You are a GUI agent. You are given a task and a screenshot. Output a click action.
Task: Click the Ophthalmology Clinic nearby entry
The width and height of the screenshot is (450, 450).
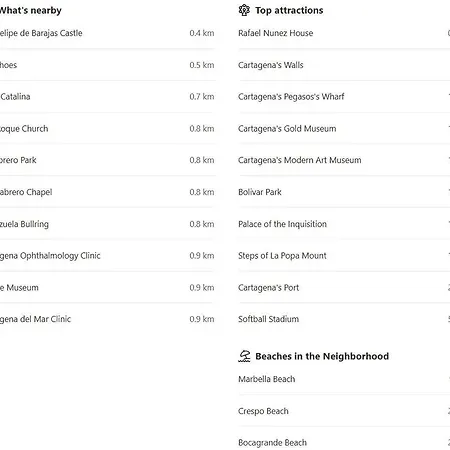pos(107,256)
